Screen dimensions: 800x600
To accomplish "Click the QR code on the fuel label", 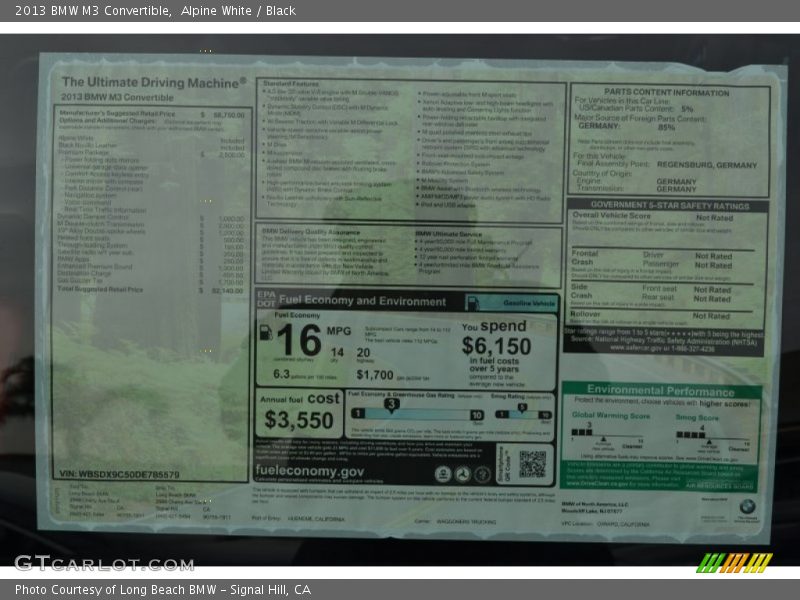I will (x=533, y=464).
